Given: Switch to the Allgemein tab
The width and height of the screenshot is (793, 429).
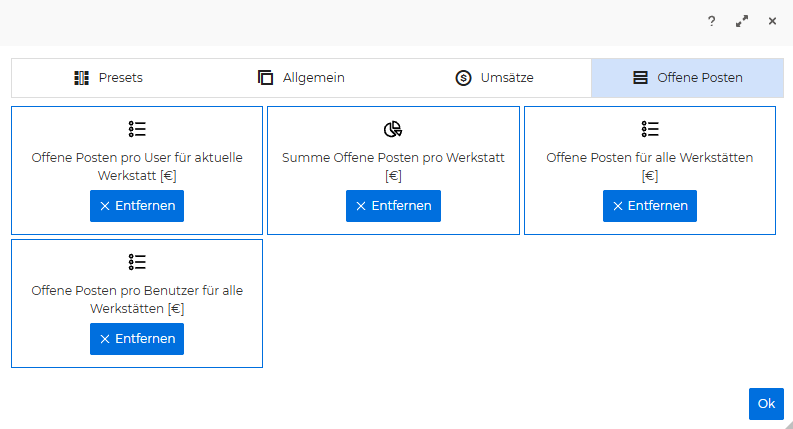Looking at the screenshot, I should [x=301, y=78].
